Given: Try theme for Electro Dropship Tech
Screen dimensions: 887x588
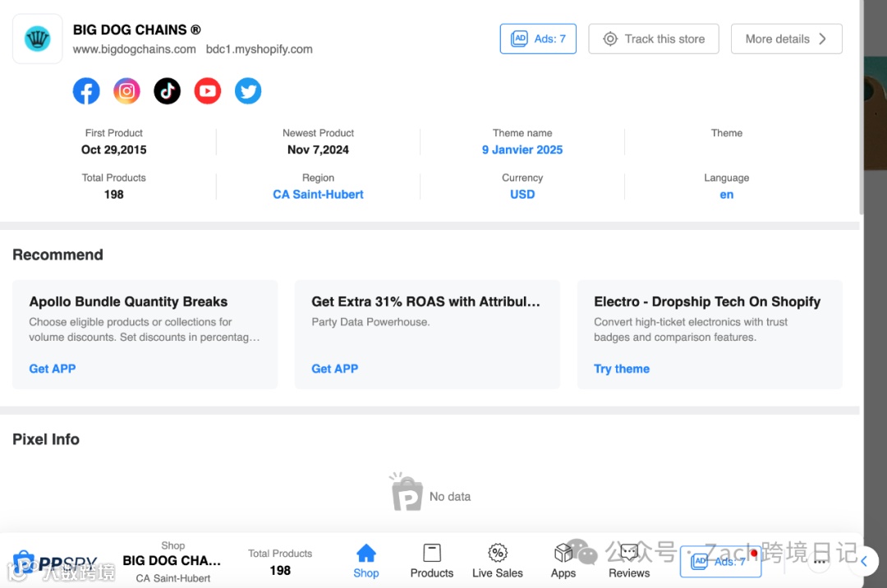Looking at the screenshot, I should (x=621, y=369).
